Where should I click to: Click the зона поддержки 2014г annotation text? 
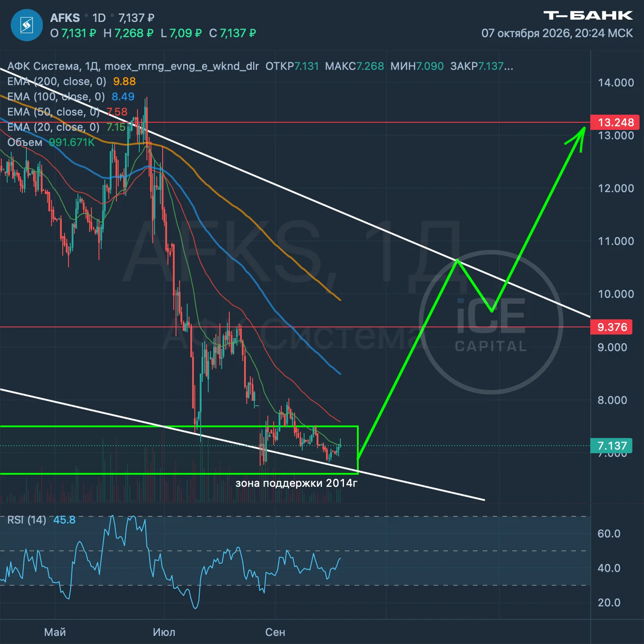point(296,483)
